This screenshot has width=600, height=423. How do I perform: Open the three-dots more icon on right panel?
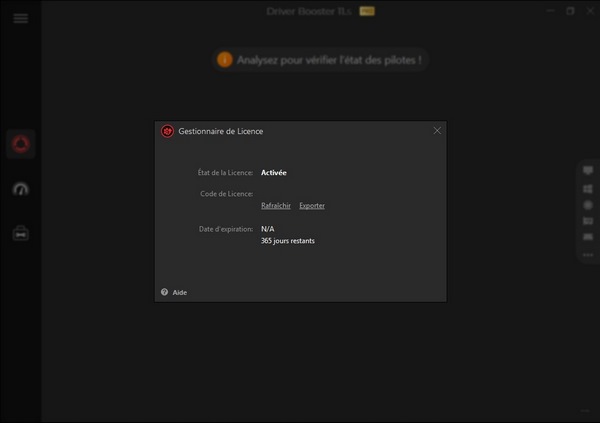click(588, 255)
